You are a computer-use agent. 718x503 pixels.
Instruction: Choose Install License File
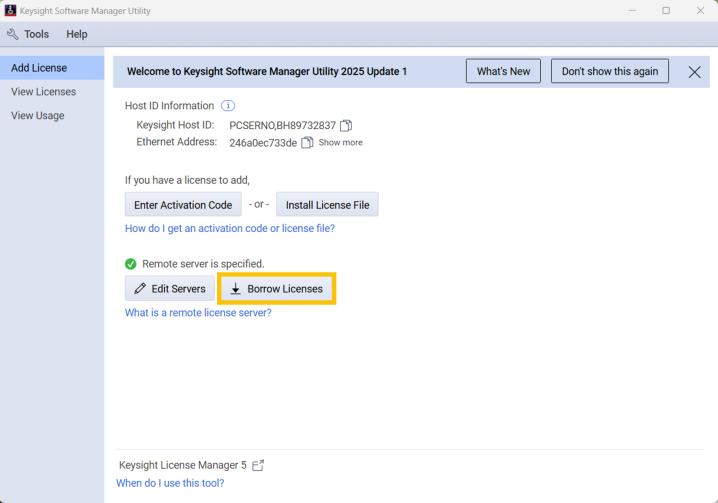(327, 204)
